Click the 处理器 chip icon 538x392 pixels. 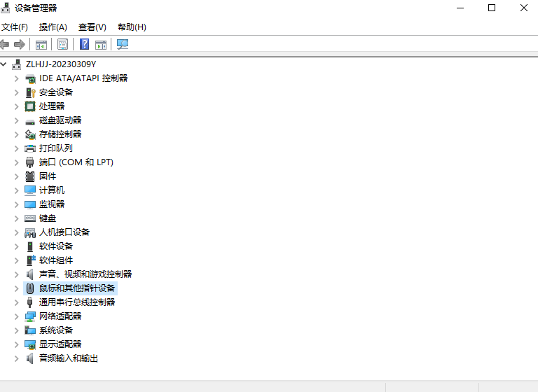(x=30, y=106)
